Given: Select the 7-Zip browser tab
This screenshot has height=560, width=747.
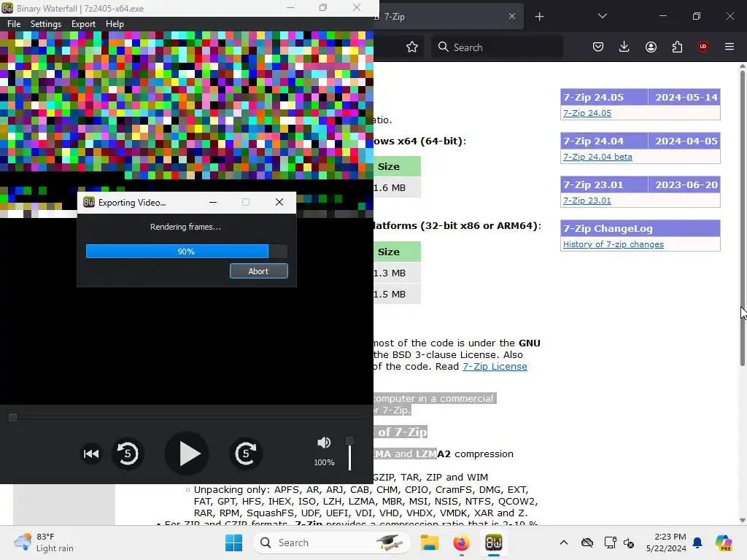Looking at the screenshot, I should coord(443,17).
